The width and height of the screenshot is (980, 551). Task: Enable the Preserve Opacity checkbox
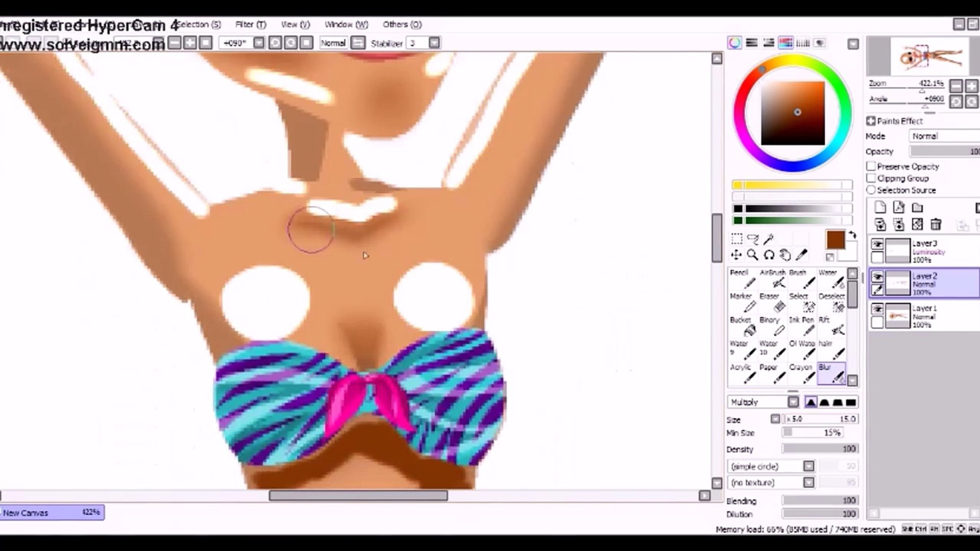point(871,166)
